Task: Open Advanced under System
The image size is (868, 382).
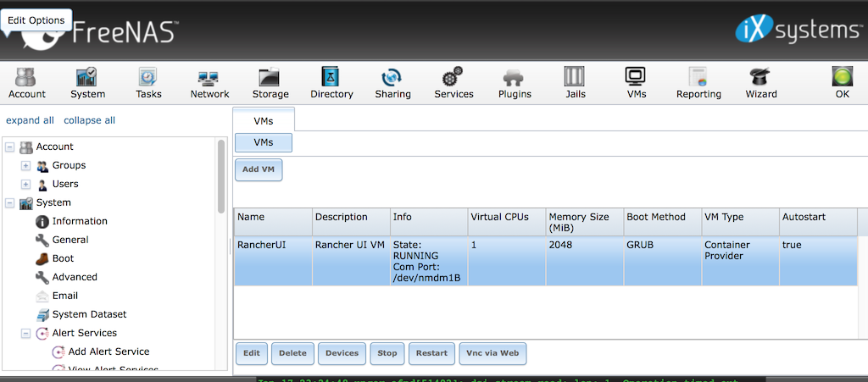Action: click(75, 277)
